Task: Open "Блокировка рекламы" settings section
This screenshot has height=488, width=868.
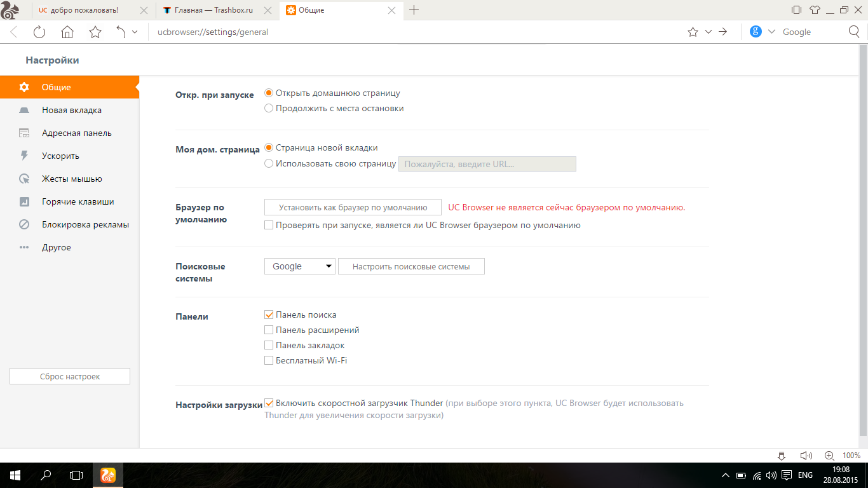Action: point(69,224)
